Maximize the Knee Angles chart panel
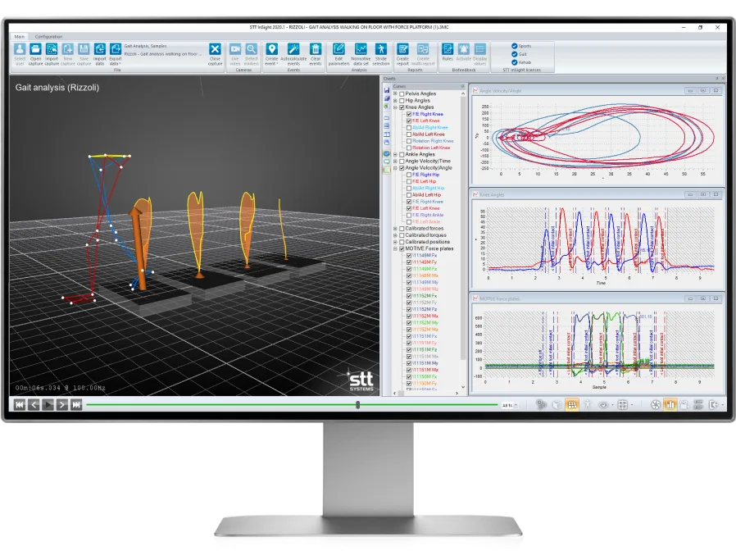Screen dimensions: 736x560 point(702,194)
